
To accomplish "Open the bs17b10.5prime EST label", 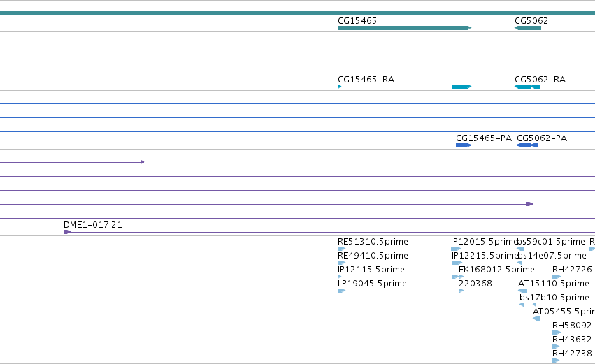I will click(x=554, y=298).
